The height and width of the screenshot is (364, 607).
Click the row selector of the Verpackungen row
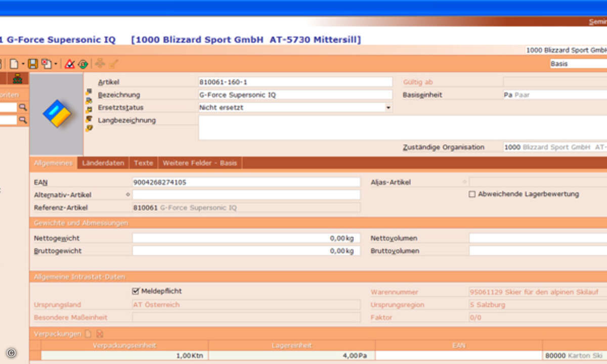35,355
